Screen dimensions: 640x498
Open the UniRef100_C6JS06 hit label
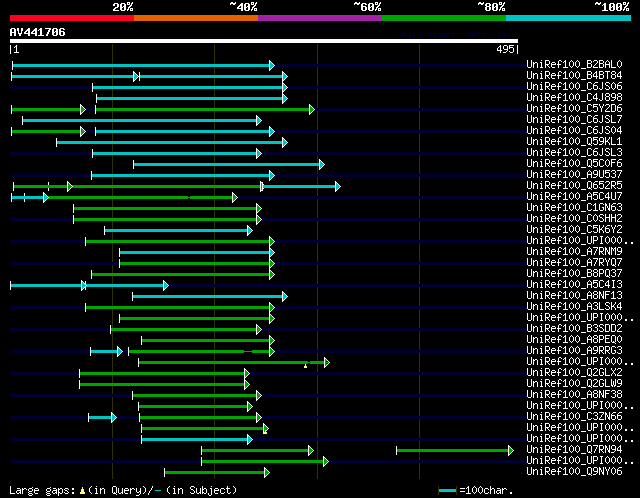click(574, 87)
